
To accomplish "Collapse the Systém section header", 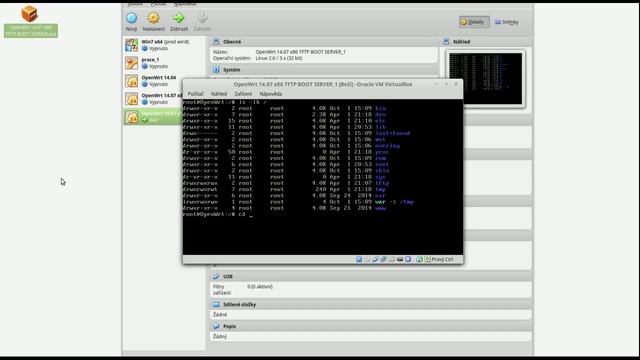I will coord(324,70).
